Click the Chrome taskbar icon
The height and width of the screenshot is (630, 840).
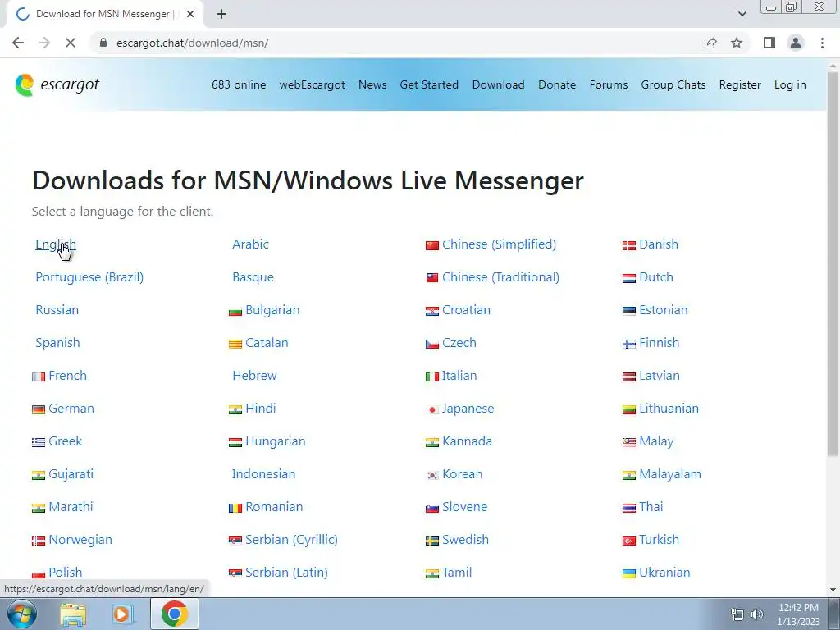tap(174, 614)
